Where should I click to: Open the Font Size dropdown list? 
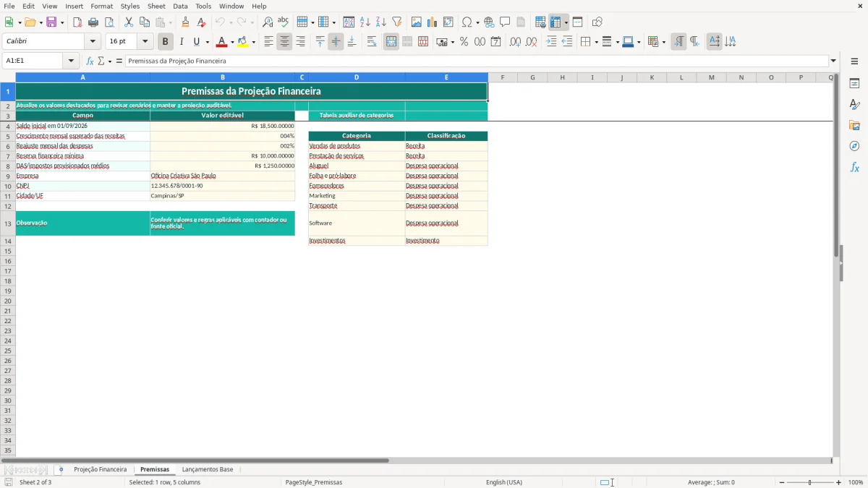[x=145, y=42]
